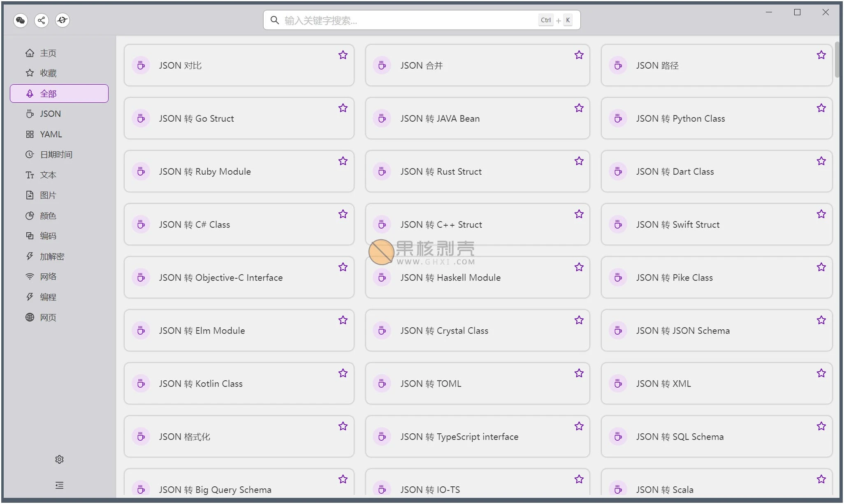This screenshot has width=844, height=504.
Task: Switch to the YAML category
Action: click(50, 134)
